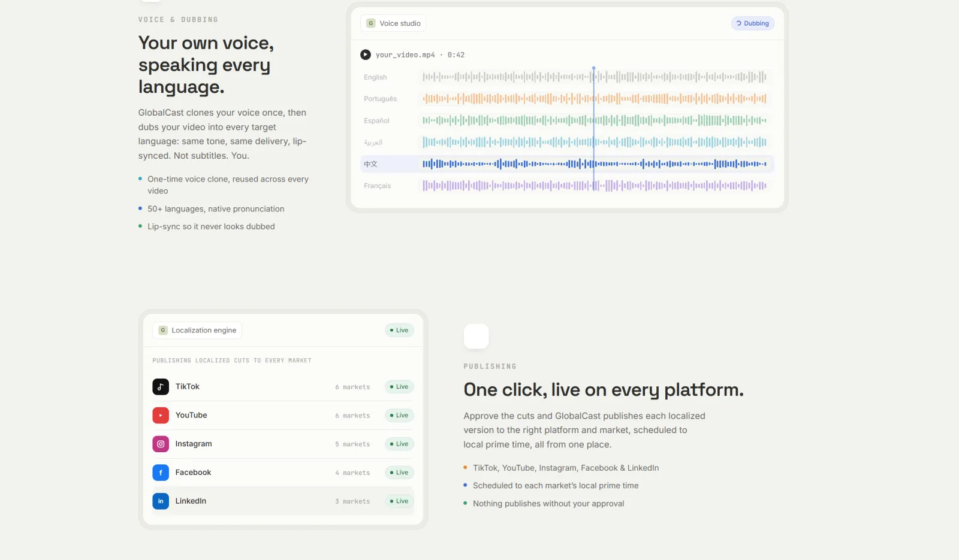Screen dimensions: 959x560
Task: Click "TikTok, YouTube, Instagram, Facebook & LinkedIn" bullet
Action: pyautogui.click(x=566, y=468)
